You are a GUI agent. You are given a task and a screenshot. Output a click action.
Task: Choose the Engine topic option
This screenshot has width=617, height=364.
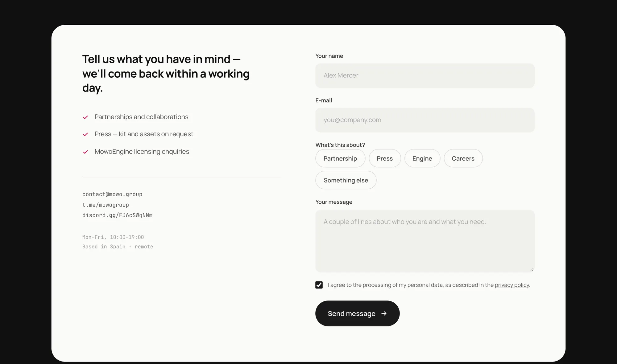pyautogui.click(x=422, y=158)
